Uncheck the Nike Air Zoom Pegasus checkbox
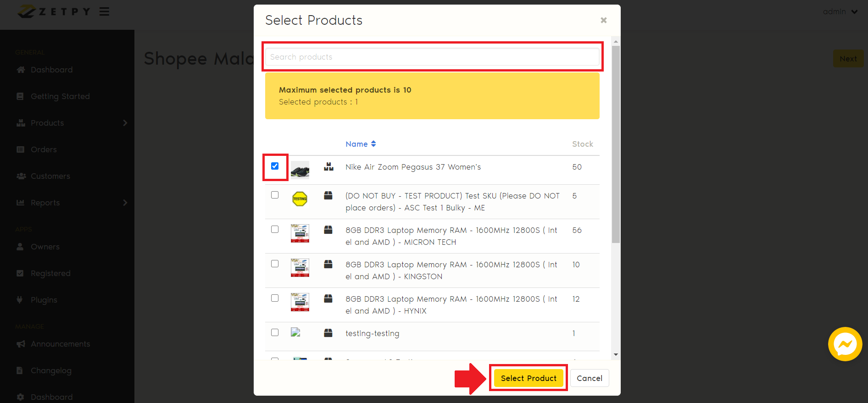Screen dimensions: 868x403 275,166
